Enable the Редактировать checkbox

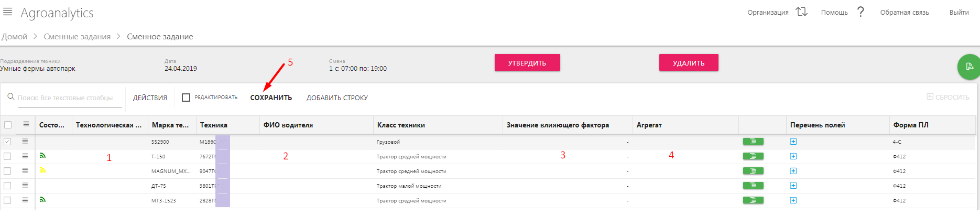coord(186,98)
